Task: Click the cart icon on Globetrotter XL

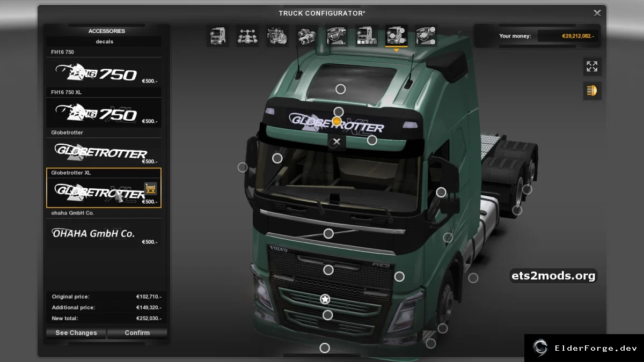Action: 151,188
